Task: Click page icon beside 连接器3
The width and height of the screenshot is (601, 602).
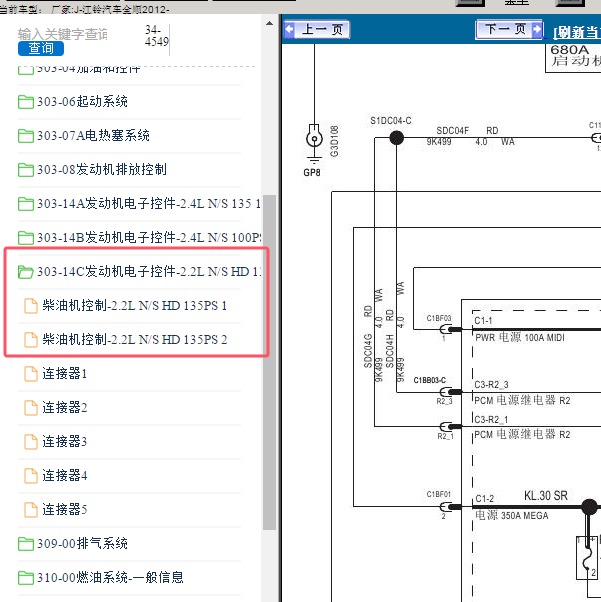Action: [31, 442]
